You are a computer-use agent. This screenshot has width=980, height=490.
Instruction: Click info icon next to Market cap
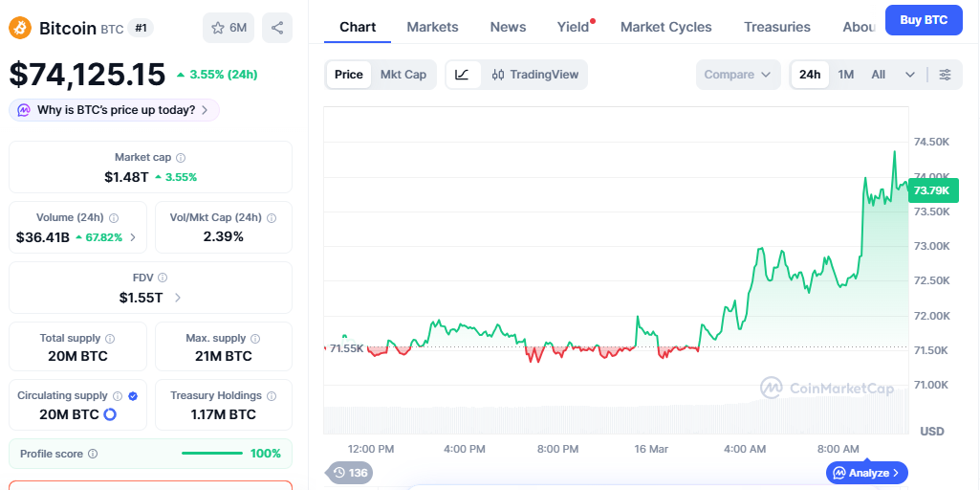click(x=181, y=158)
